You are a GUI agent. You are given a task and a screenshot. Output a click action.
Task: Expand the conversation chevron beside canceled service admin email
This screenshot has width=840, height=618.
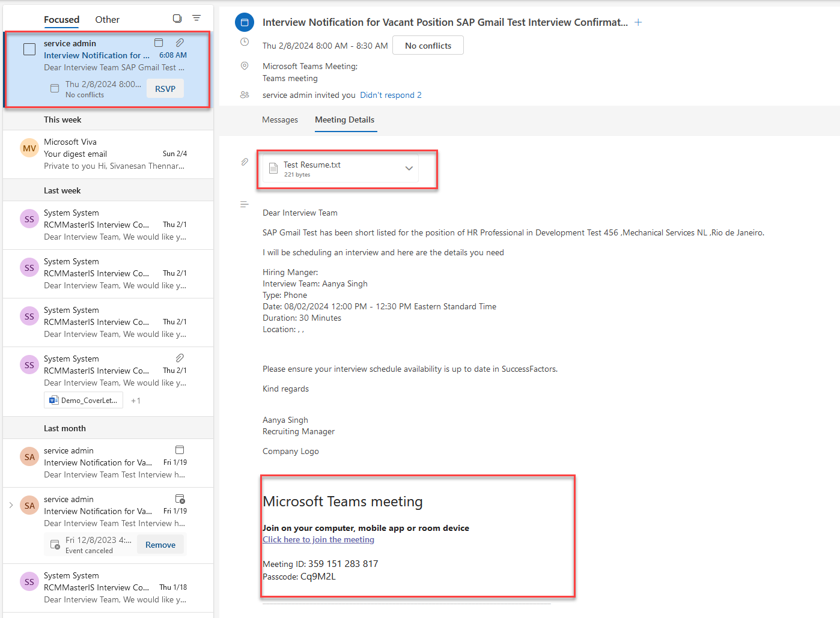[x=11, y=505]
